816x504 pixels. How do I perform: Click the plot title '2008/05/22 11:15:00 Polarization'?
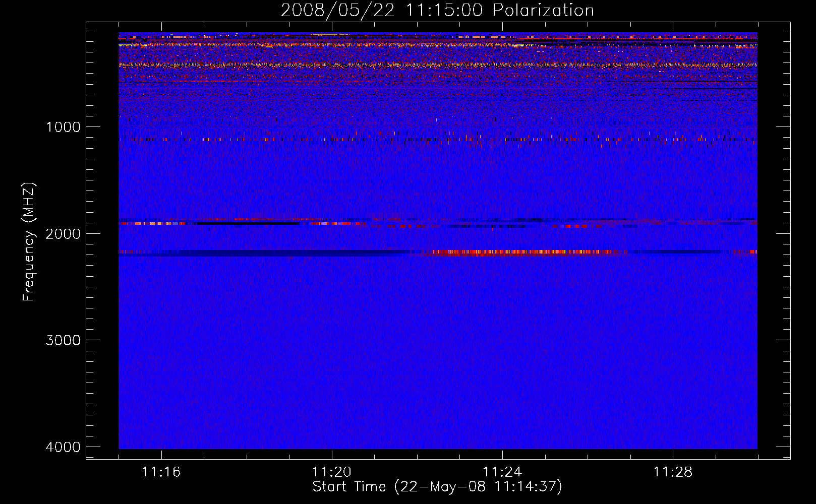click(x=437, y=11)
